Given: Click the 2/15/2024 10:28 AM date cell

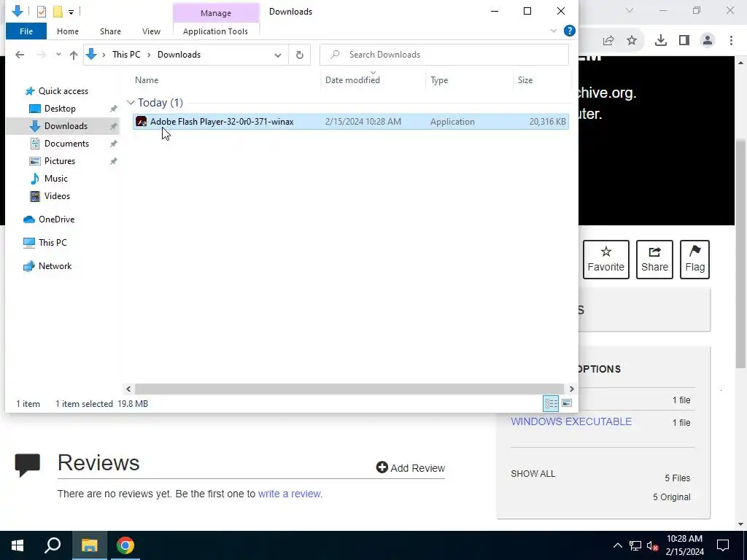Looking at the screenshot, I should coord(363,122).
